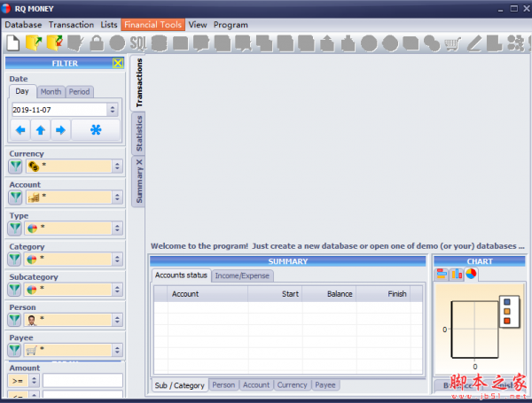Image resolution: width=532 pixels, height=403 pixels.
Task: Click the date input field 2019-11-07
Action: [x=59, y=110]
